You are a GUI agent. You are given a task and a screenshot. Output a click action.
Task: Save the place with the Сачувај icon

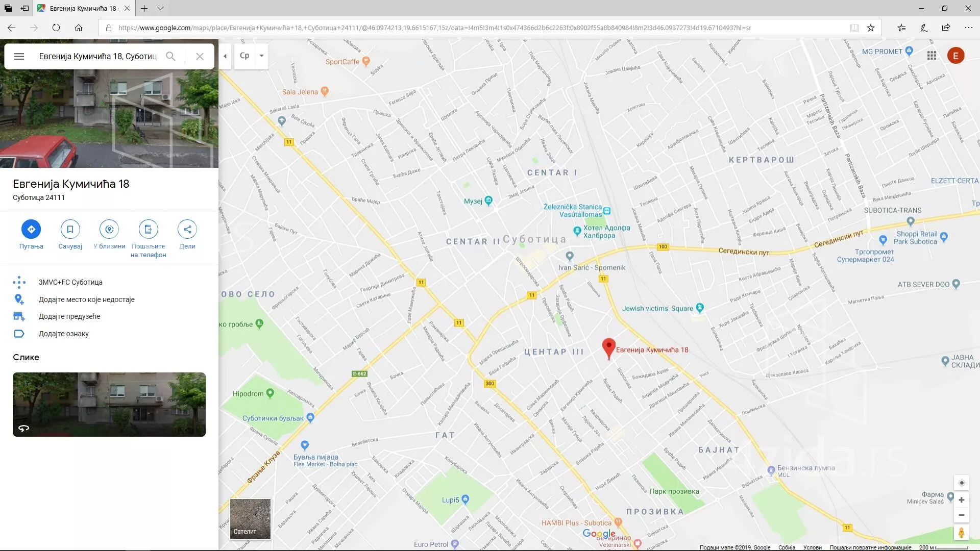[x=70, y=230]
